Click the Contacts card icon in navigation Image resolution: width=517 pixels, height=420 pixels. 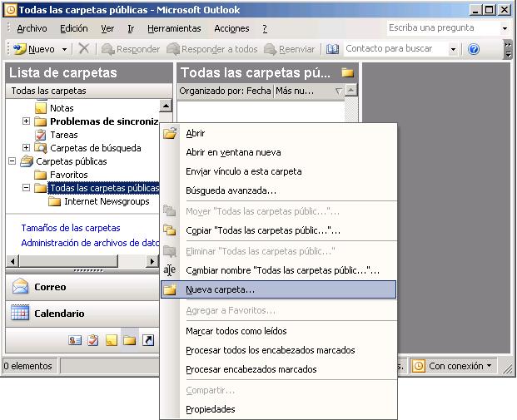point(75,340)
